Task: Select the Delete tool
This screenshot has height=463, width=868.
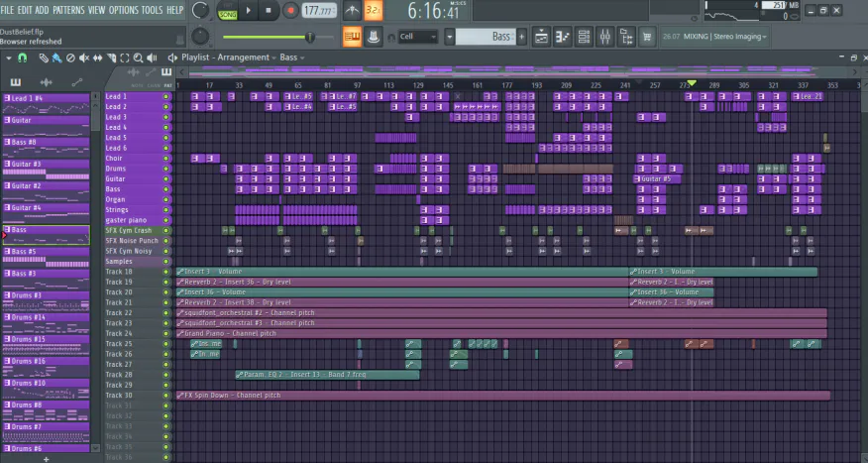Action: pos(70,58)
